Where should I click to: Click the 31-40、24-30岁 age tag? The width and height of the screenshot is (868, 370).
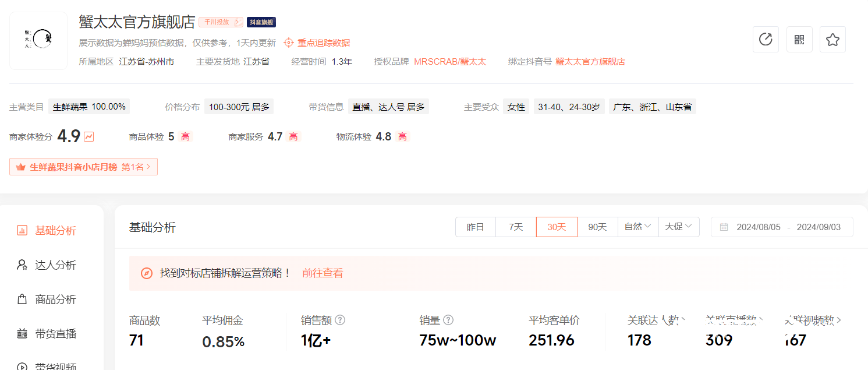pyautogui.click(x=569, y=107)
